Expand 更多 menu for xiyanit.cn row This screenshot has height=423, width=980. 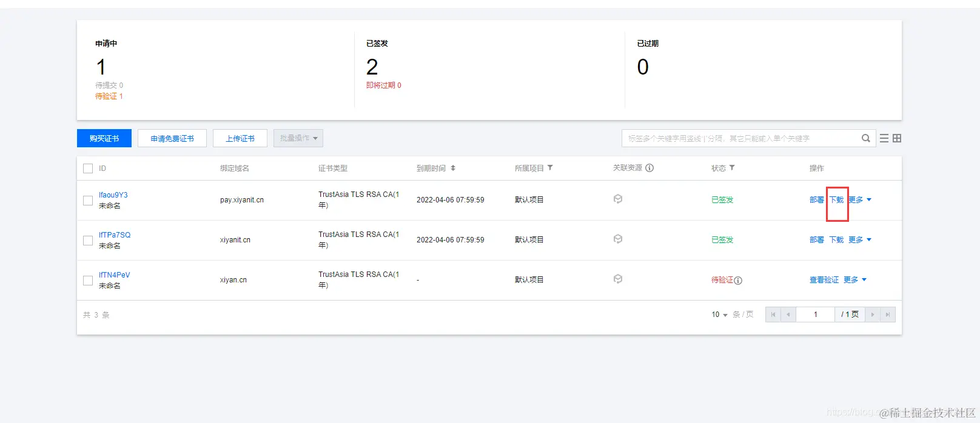tap(860, 239)
